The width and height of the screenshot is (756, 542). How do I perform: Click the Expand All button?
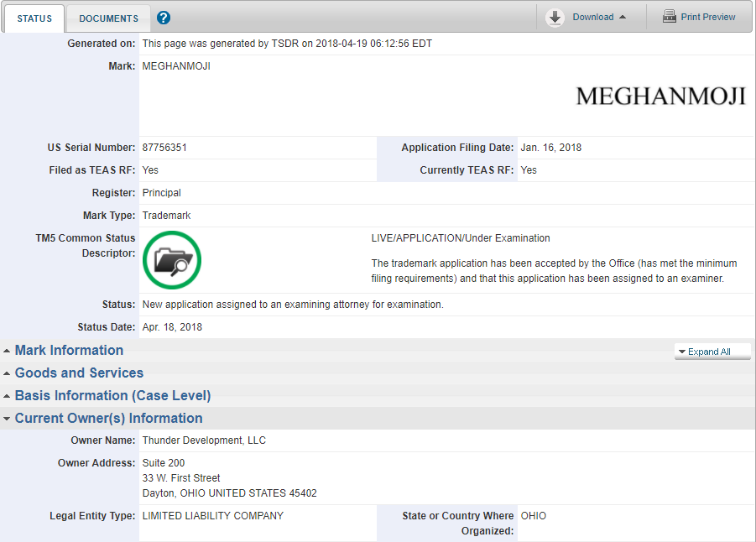click(x=712, y=352)
